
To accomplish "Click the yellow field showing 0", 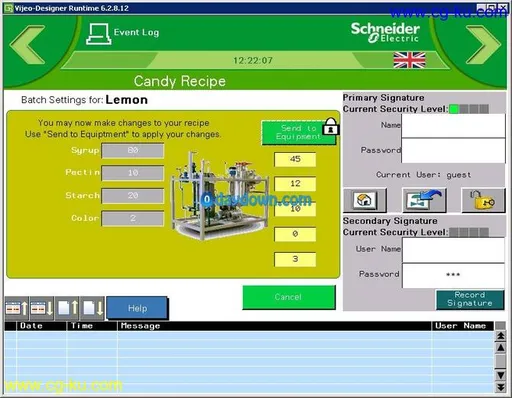I will tap(295, 234).
